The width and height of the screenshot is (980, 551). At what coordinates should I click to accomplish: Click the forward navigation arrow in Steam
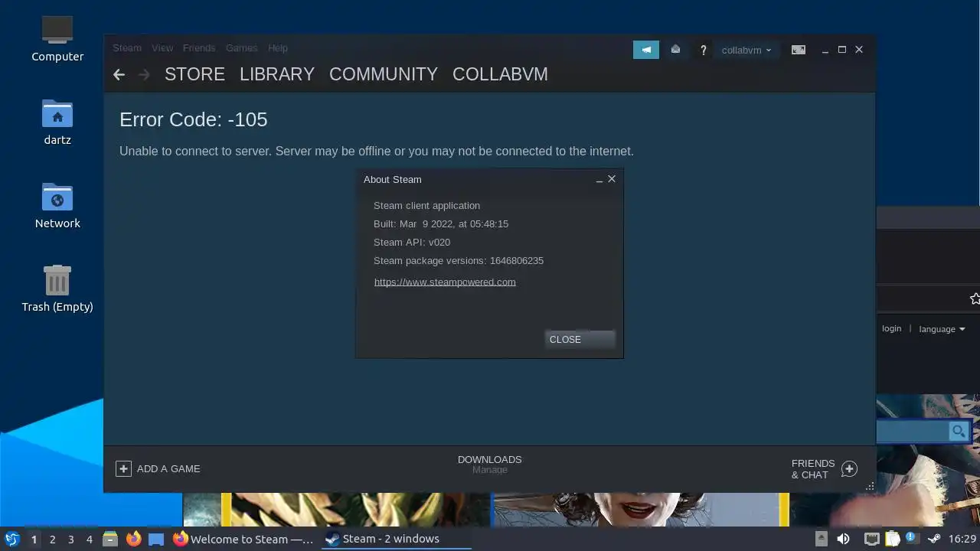(x=144, y=74)
